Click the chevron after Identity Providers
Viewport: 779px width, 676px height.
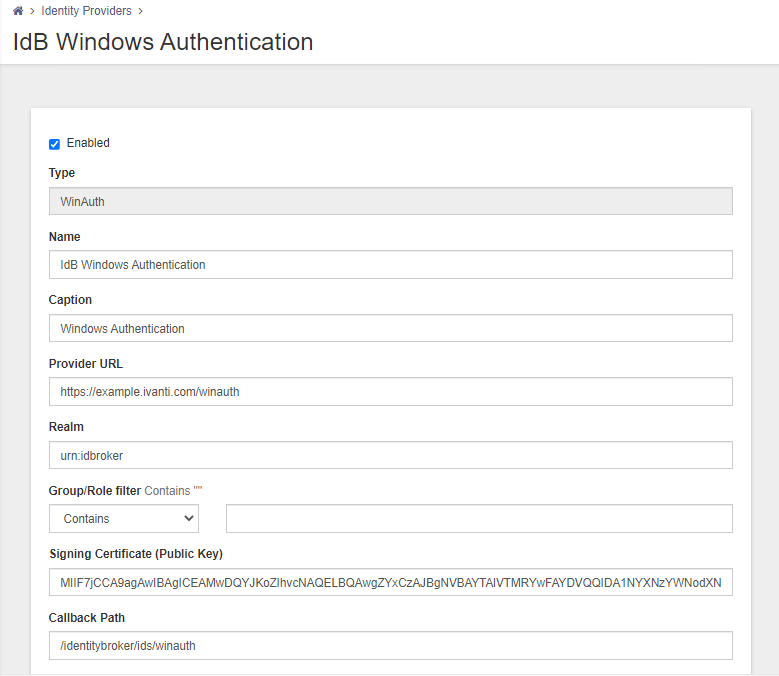click(x=141, y=11)
